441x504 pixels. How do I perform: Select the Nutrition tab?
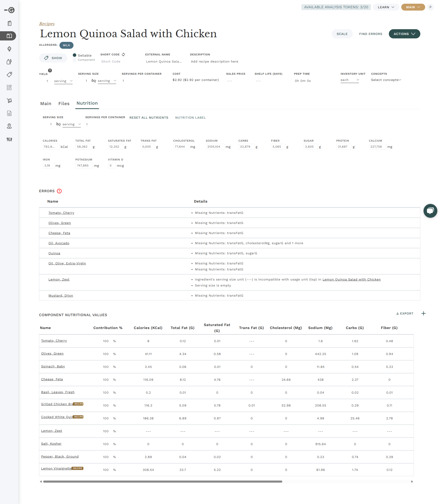click(x=87, y=103)
